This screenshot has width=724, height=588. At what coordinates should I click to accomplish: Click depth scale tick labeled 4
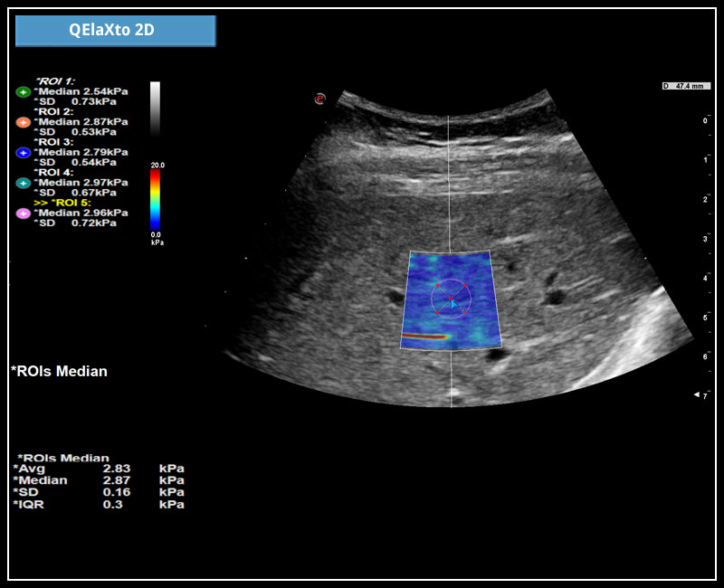(704, 278)
